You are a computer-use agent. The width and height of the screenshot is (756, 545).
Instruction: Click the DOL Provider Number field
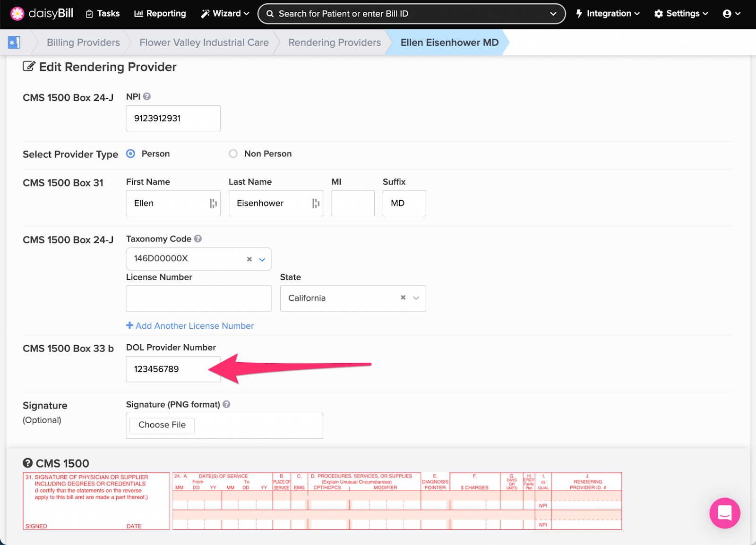coord(172,369)
